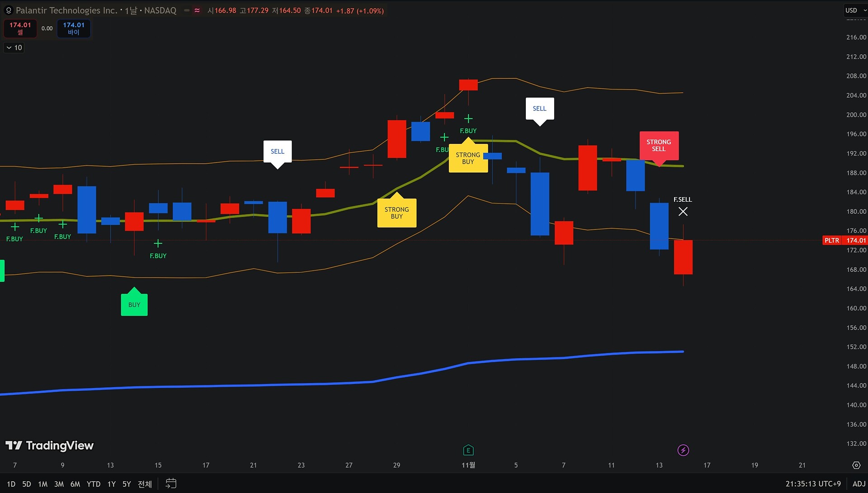868x493 pixels.
Task: Select the 전체 all-time range
Action: [145, 484]
